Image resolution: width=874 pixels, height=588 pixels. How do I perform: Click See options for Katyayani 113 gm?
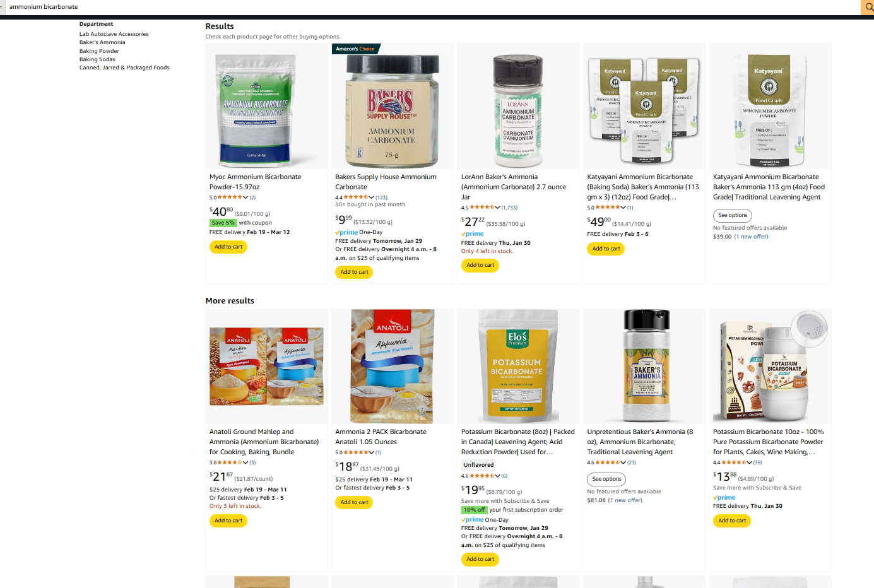(x=733, y=215)
